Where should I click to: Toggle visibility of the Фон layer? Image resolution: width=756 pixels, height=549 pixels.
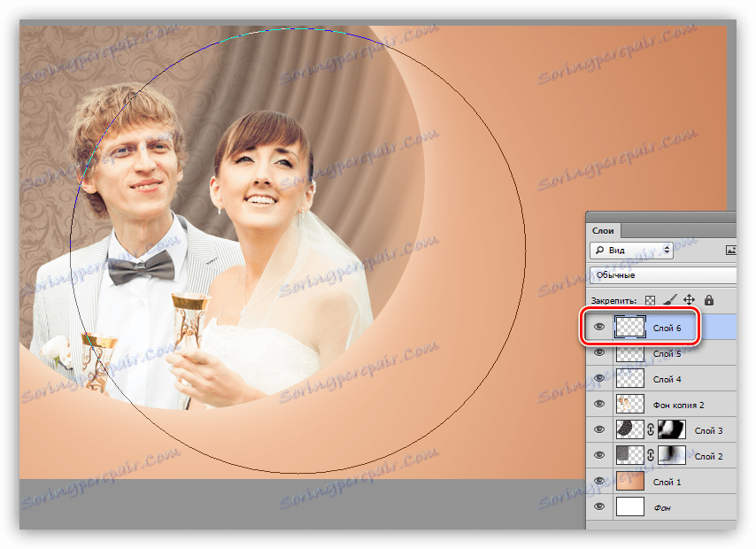(599, 506)
